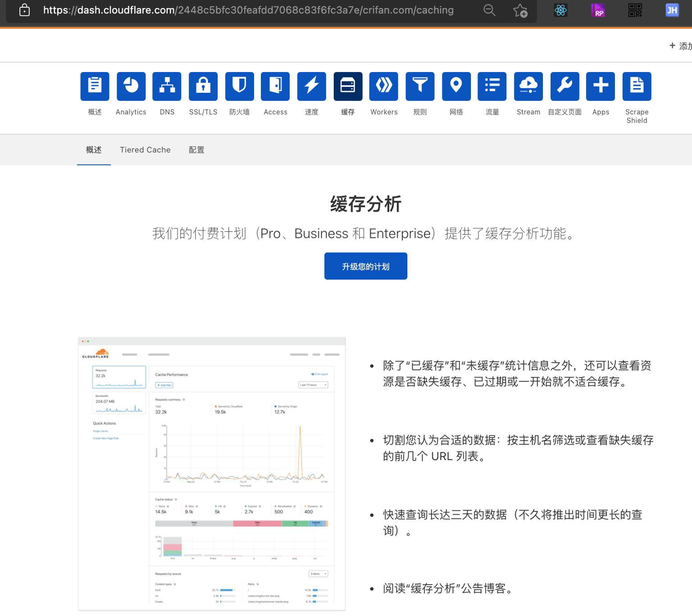Viewport: 692px width, 616px height.
Task: Click the Scrape Shield text label
Action: 637,116
